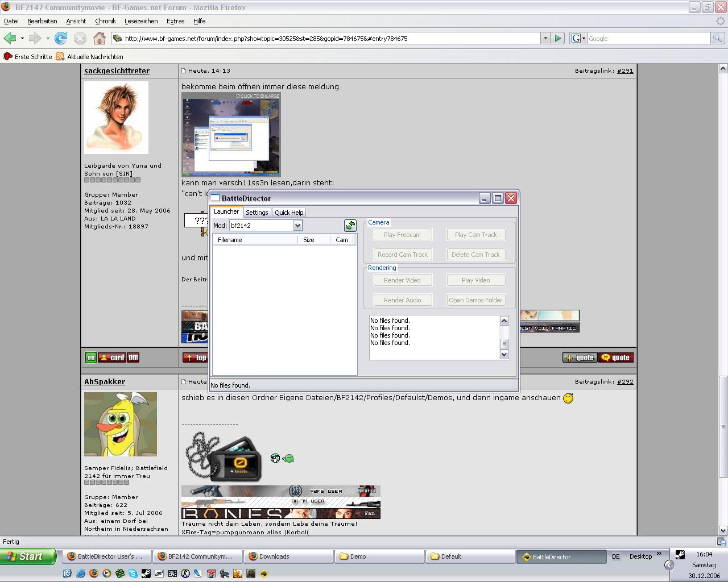Click the green Go arrow by the URL bar
This screenshot has width=728, height=582.
(x=558, y=38)
